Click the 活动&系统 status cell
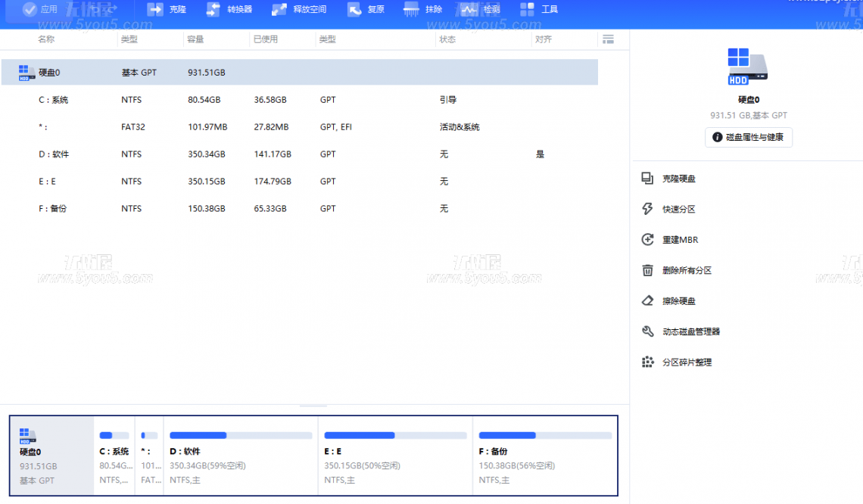 460,127
